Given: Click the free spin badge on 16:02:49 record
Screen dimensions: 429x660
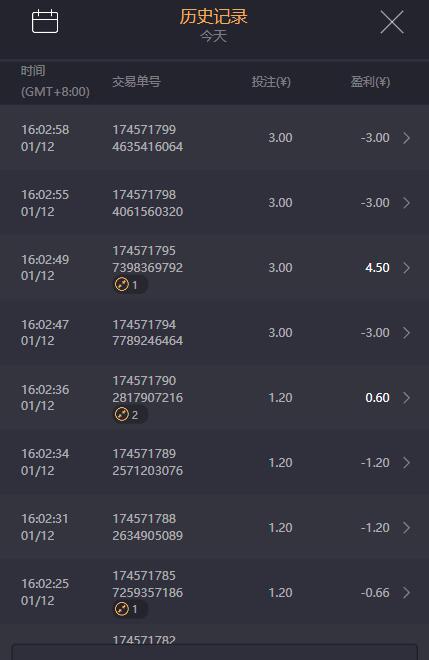Looking at the screenshot, I should point(130,285).
